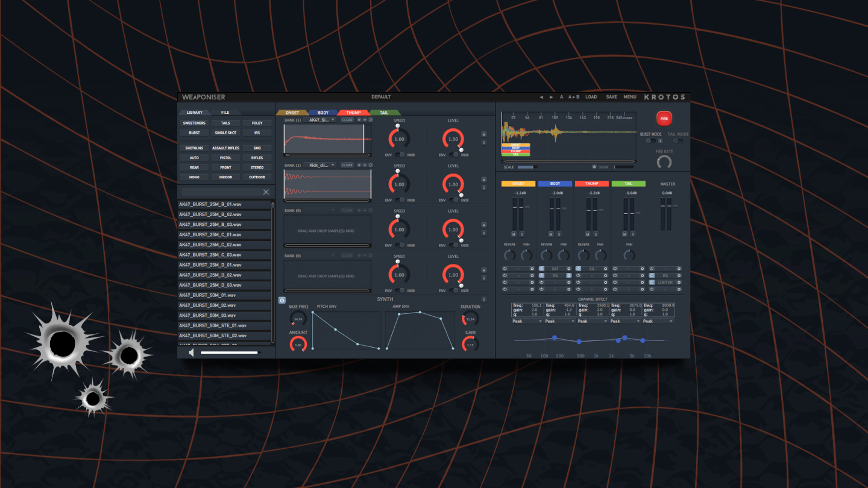Toggle Tail Mode switch
This screenshot has width=868, height=488.
[x=678, y=141]
